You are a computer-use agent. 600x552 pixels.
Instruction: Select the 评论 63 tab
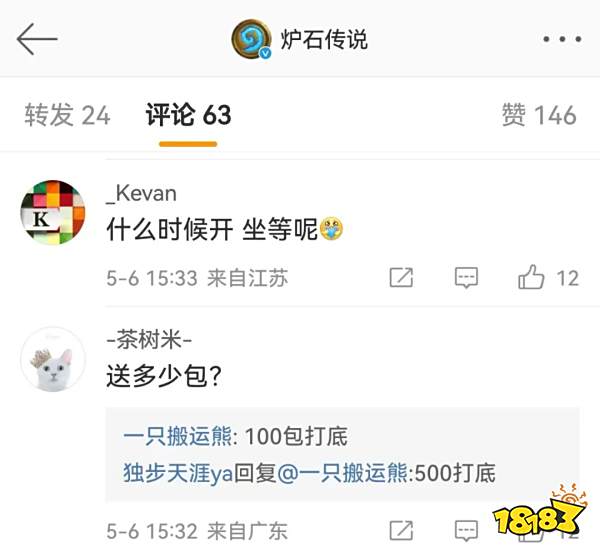point(188,115)
